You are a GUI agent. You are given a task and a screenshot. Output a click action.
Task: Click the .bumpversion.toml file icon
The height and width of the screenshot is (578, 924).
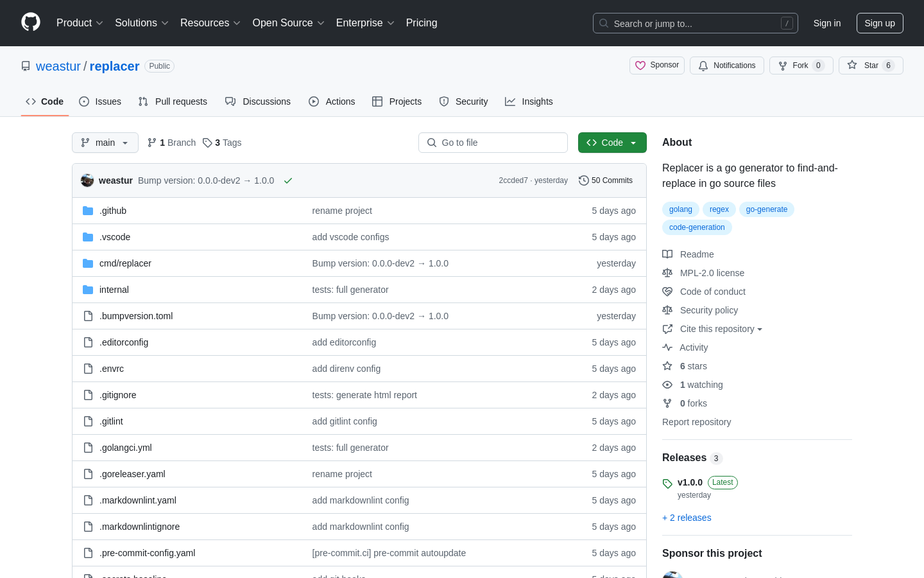(x=88, y=316)
